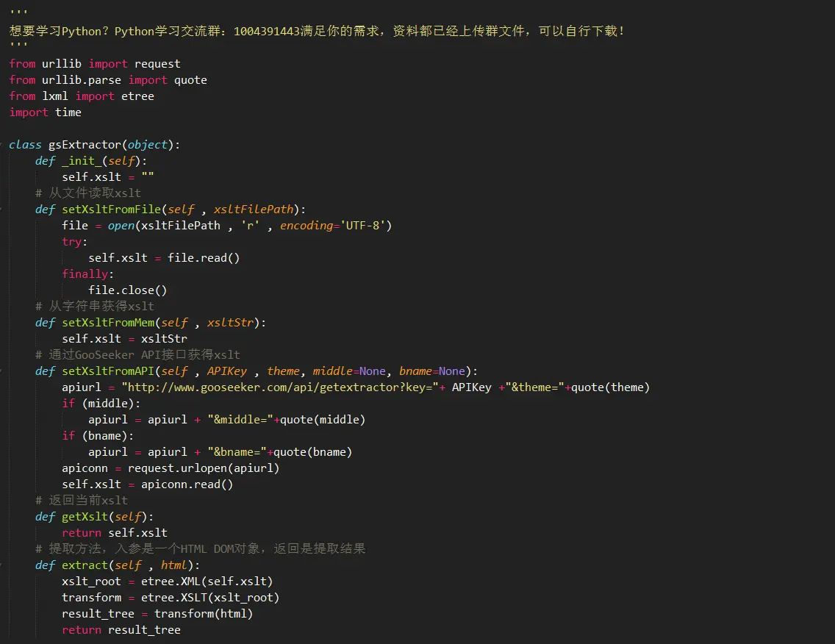Click the 'def _init_(self):' line
Screen dimensions: 835x644
(91, 161)
